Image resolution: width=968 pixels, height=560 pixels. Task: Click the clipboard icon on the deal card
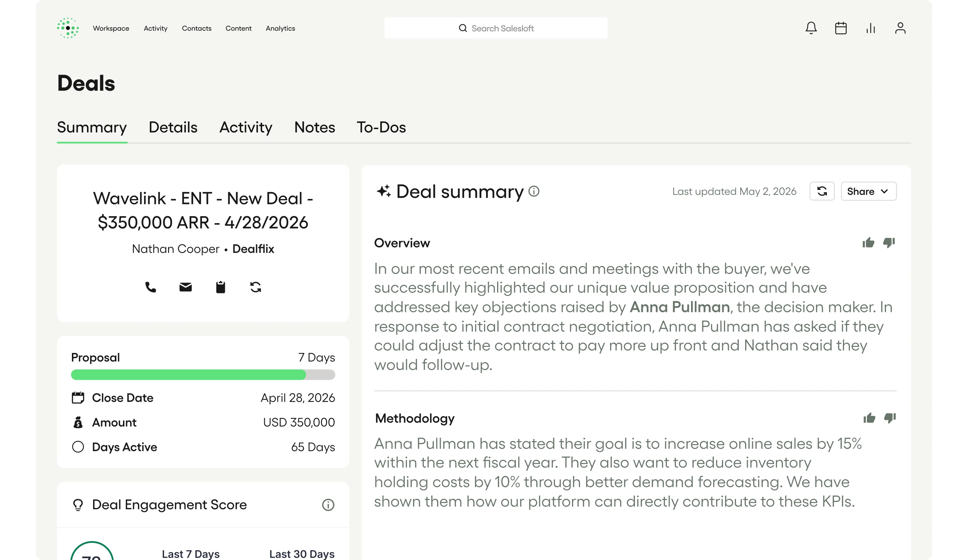tap(220, 287)
